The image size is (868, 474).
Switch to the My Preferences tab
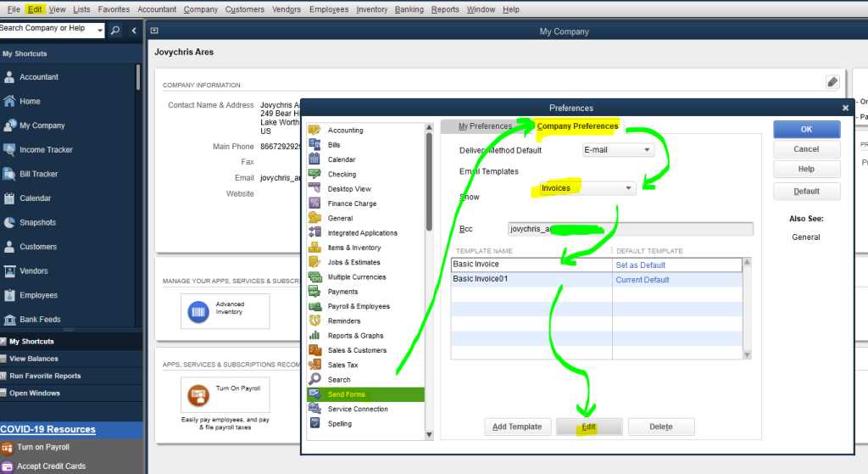tap(485, 126)
